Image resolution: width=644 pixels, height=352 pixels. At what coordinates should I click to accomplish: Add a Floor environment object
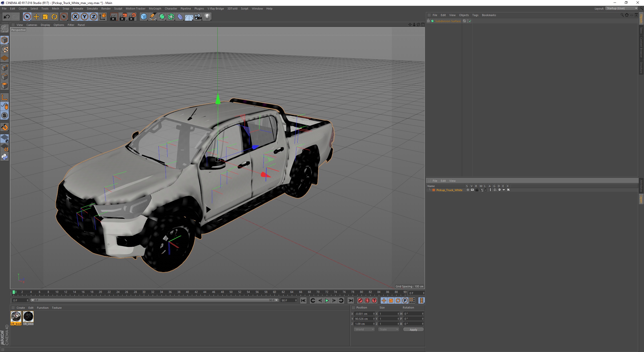coord(189,17)
